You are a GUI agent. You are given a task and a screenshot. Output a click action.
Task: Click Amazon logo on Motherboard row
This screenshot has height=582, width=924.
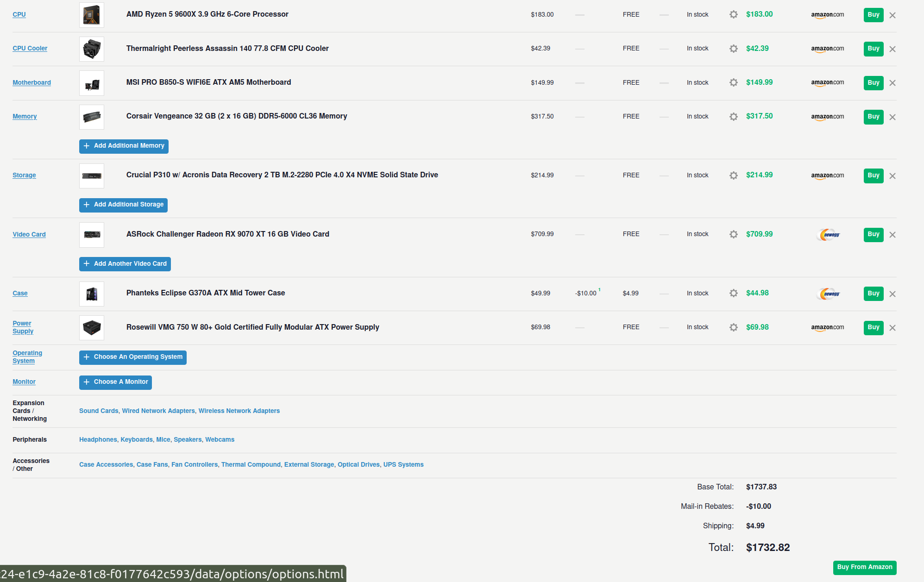point(827,82)
